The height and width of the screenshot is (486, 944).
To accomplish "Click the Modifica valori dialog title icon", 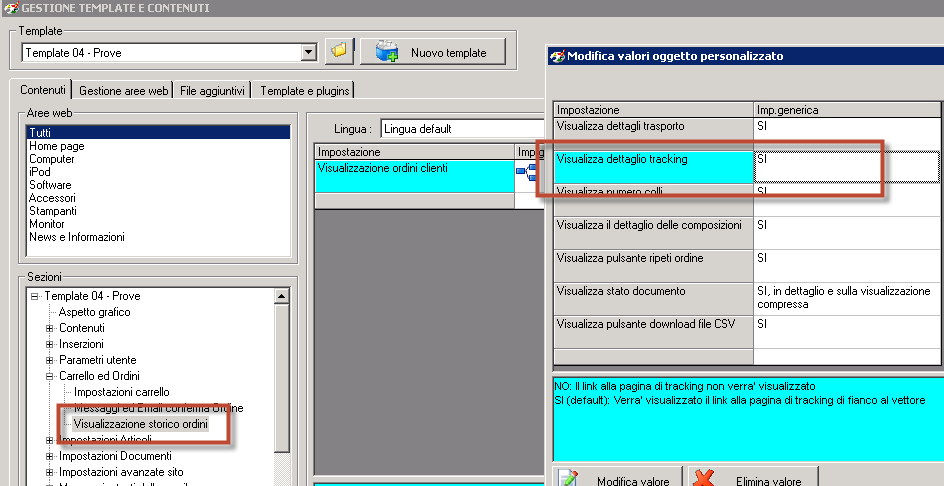I will [x=557, y=56].
